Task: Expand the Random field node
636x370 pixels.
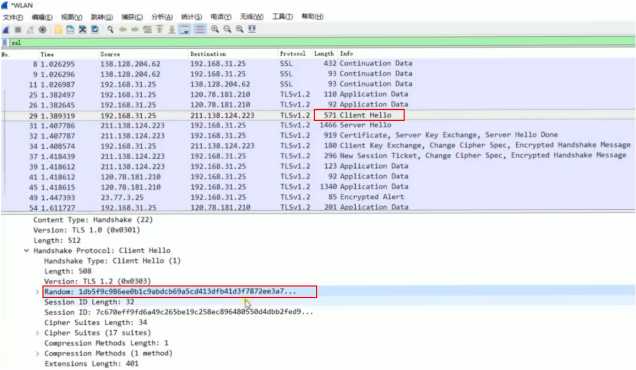Action: coord(37,292)
